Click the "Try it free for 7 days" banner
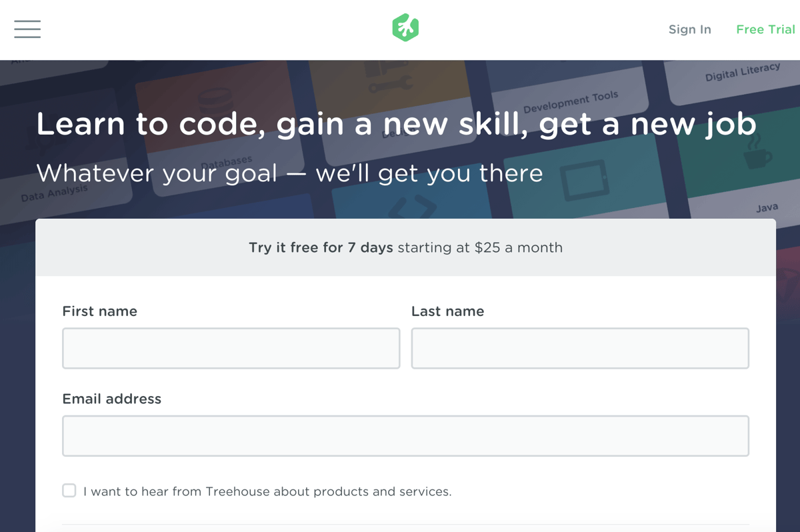Screen dimensions: 800x532 405,247
